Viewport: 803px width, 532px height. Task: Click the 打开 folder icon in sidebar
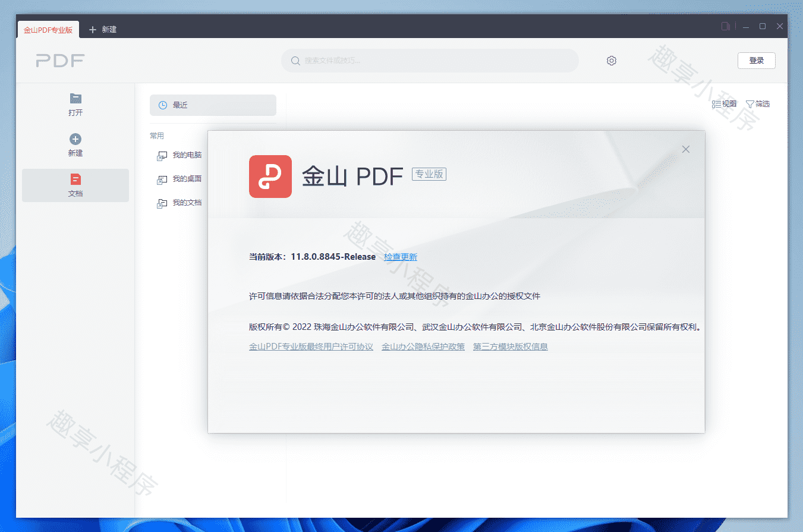pyautogui.click(x=75, y=98)
